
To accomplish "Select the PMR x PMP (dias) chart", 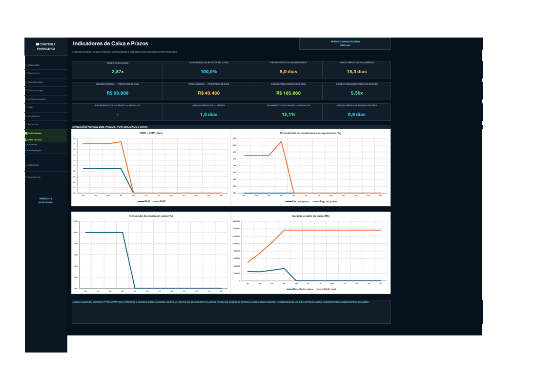I will coord(151,168).
